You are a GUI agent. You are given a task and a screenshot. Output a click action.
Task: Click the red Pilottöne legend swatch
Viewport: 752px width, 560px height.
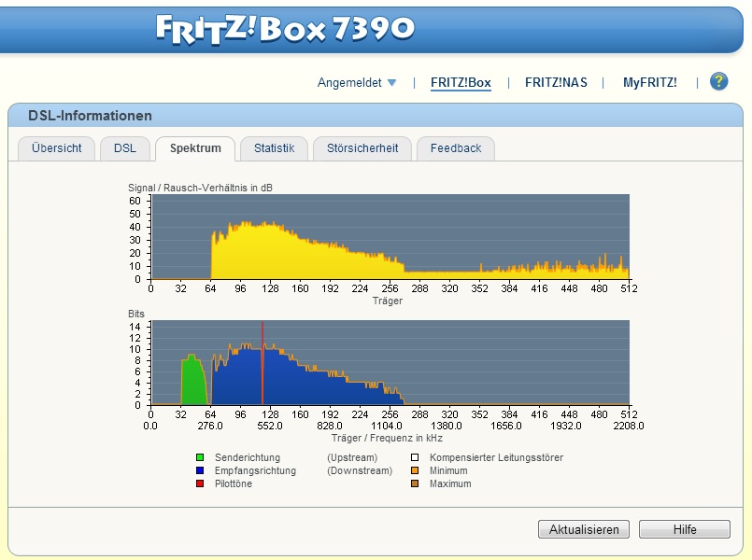click(200, 483)
